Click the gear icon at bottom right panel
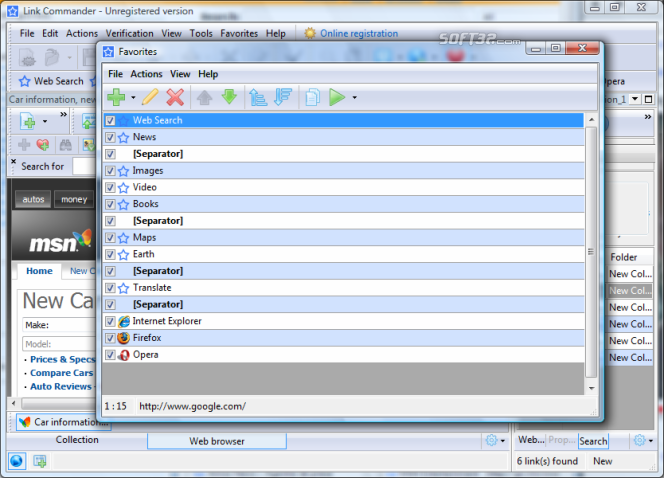This screenshot has height=478, width=664. pos(639,440)
